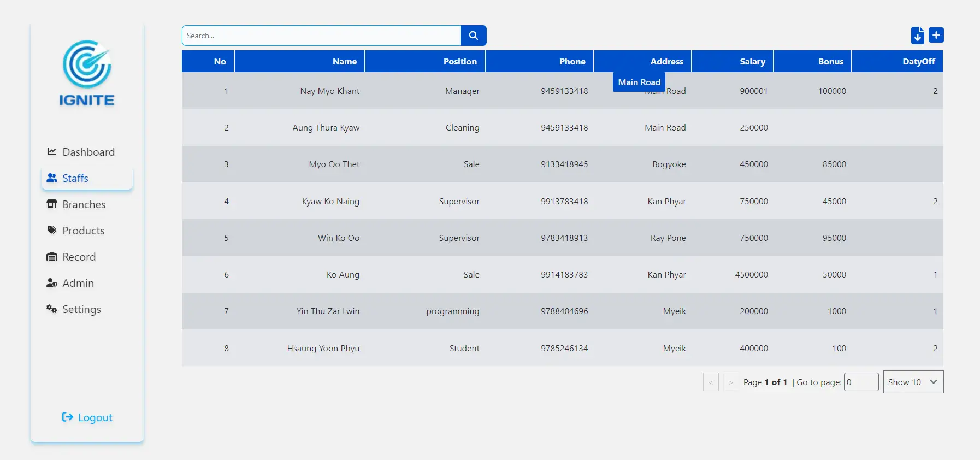This screenshot has width=980, height=460.
Task: Click the magnifier search button
Action: 473,36
